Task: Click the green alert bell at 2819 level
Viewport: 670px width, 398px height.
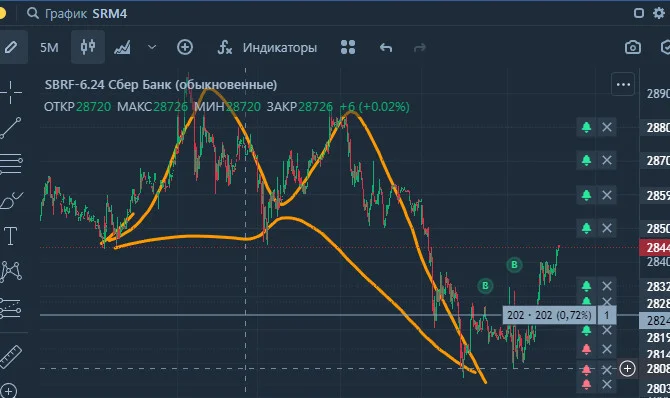Action: 586,330
